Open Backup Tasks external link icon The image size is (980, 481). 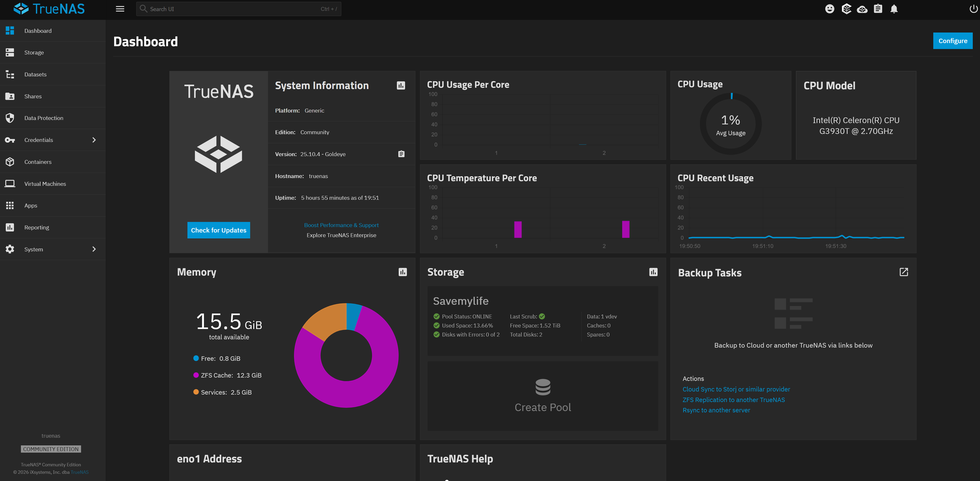point(904,272)
